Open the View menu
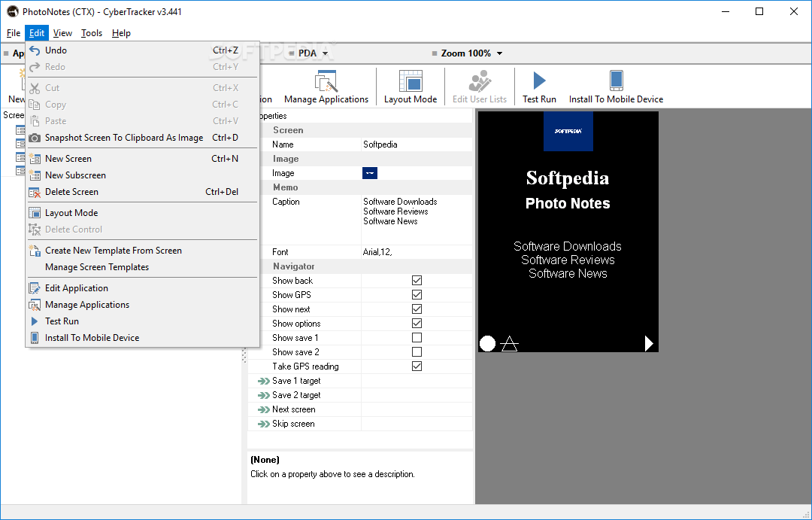812x520 pixels. point(62,33)
